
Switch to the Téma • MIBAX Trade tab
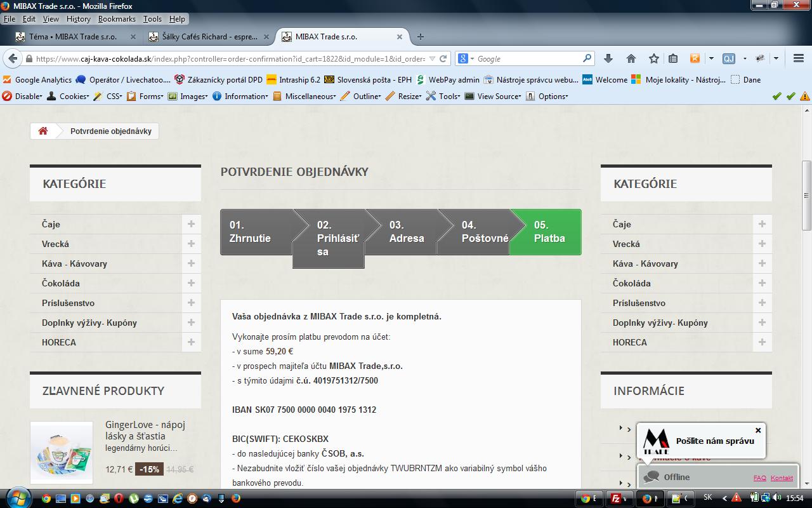pos(75,37)
